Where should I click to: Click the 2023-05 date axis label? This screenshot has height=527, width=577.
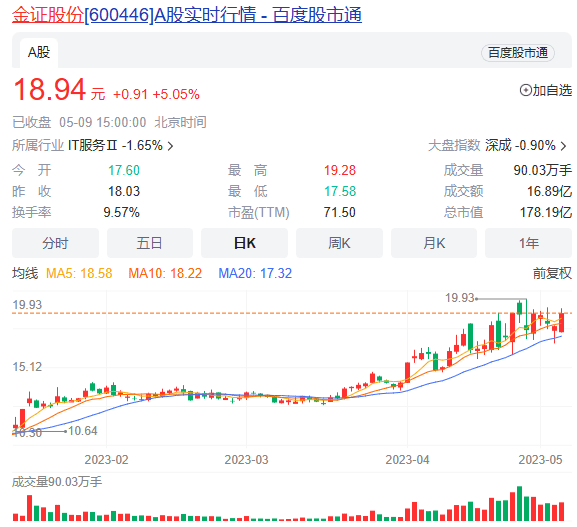click(x=541, y=460)
